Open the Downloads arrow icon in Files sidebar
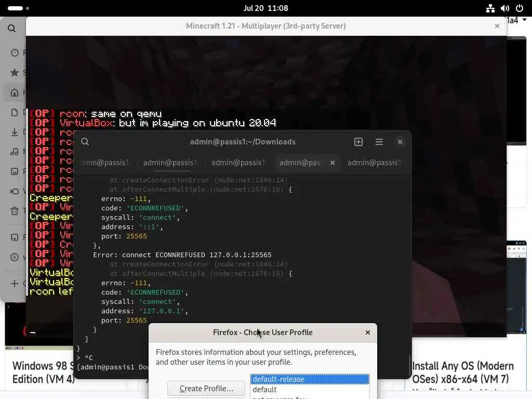532x399 pixels. [15, 132]
